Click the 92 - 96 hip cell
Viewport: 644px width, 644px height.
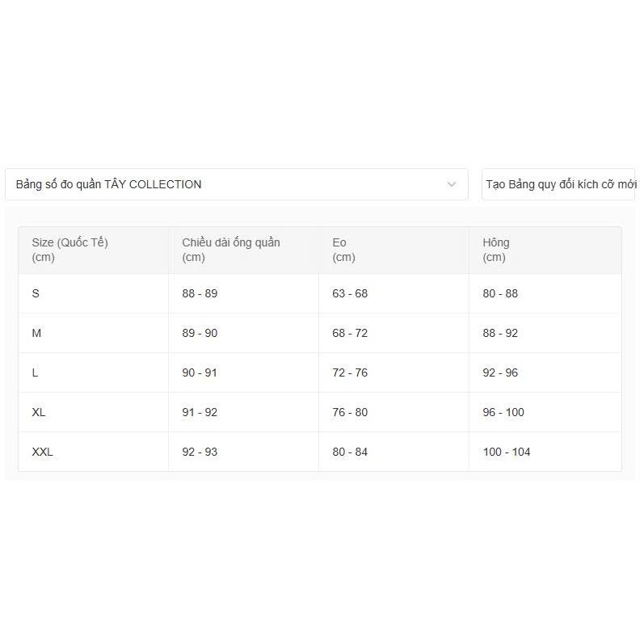tap(500, 373)
